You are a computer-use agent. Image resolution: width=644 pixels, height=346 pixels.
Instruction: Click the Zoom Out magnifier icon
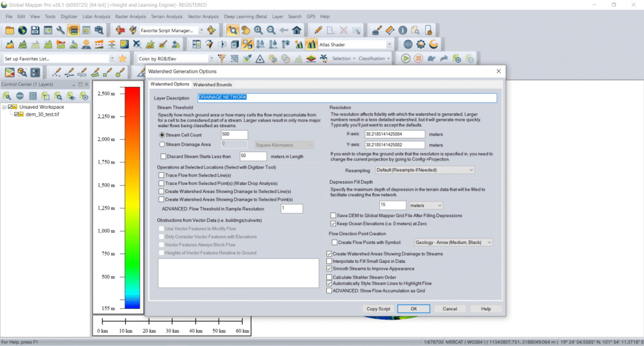[271, 30]
